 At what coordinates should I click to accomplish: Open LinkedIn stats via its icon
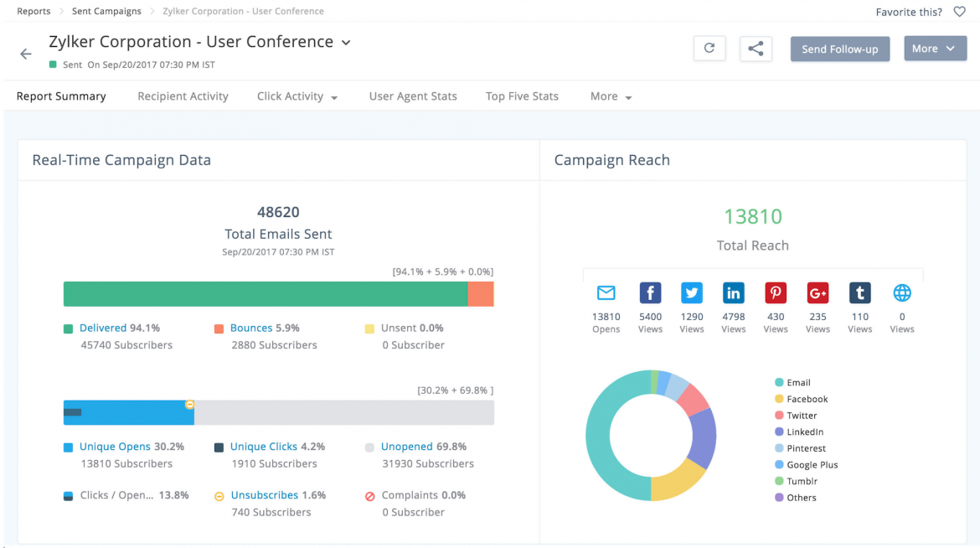[733, 293]
